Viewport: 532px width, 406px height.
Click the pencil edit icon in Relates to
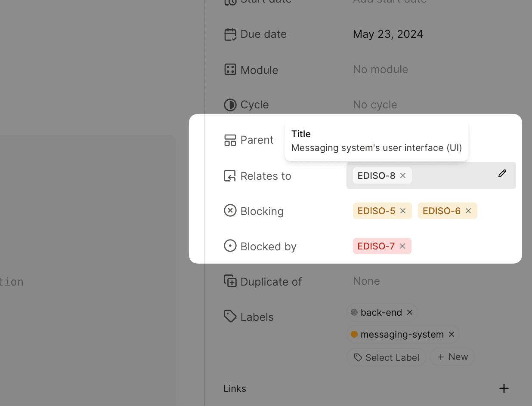(502, 174)
